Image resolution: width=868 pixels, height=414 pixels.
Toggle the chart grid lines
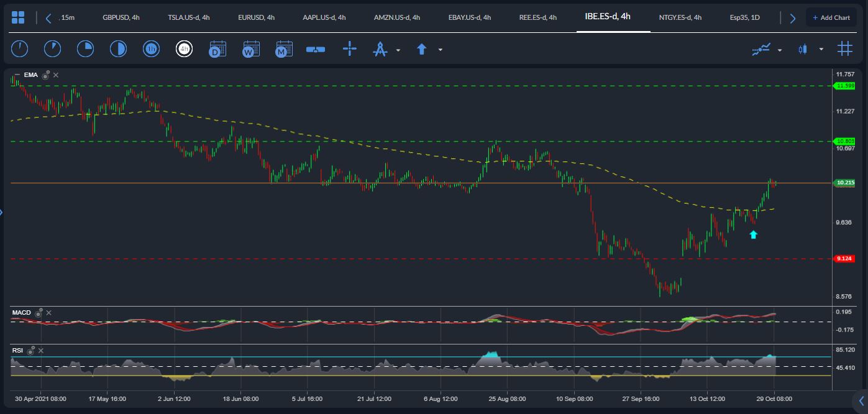click(x=844, y=48)
